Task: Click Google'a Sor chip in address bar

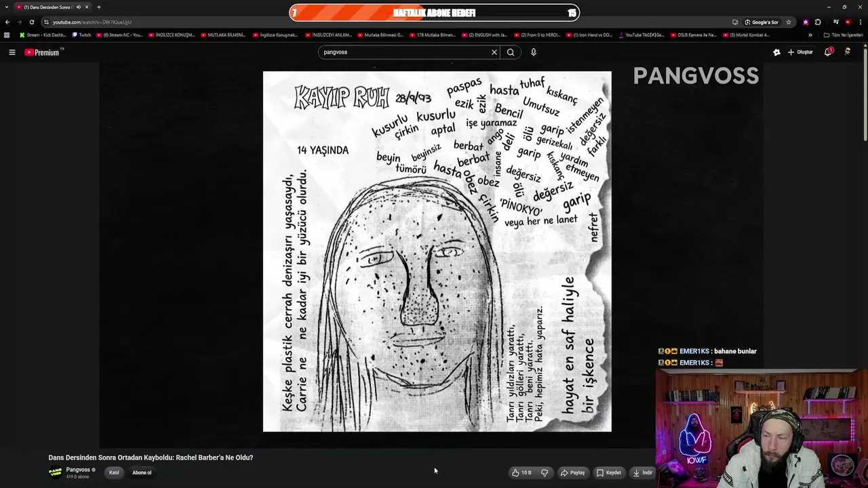Action: coord(762,22)
